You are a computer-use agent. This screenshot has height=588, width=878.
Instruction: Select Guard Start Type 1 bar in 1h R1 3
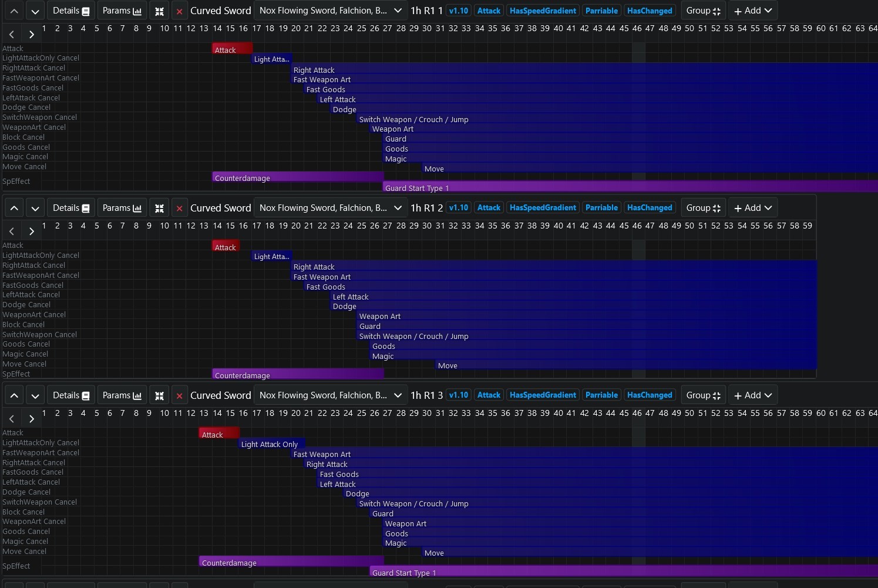pyautogui.click(x=624, y=572)
